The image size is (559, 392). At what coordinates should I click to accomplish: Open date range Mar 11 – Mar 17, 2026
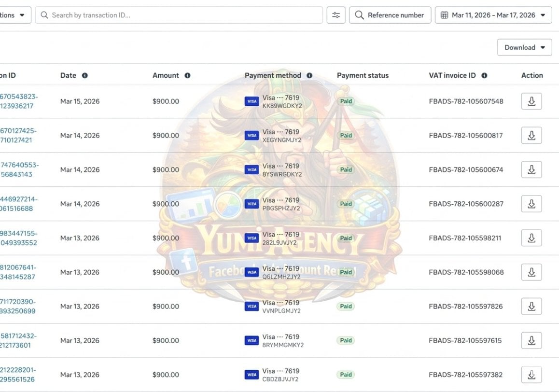point(493,15)
